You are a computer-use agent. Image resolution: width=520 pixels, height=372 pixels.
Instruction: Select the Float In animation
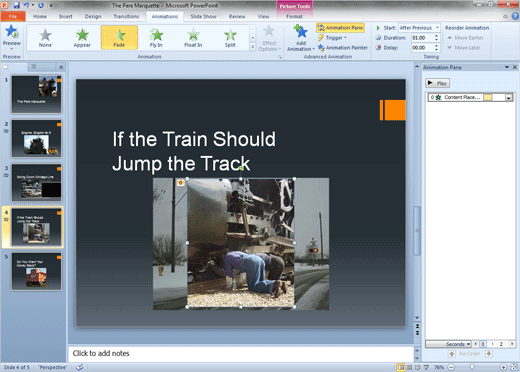[x=193, y=38]
